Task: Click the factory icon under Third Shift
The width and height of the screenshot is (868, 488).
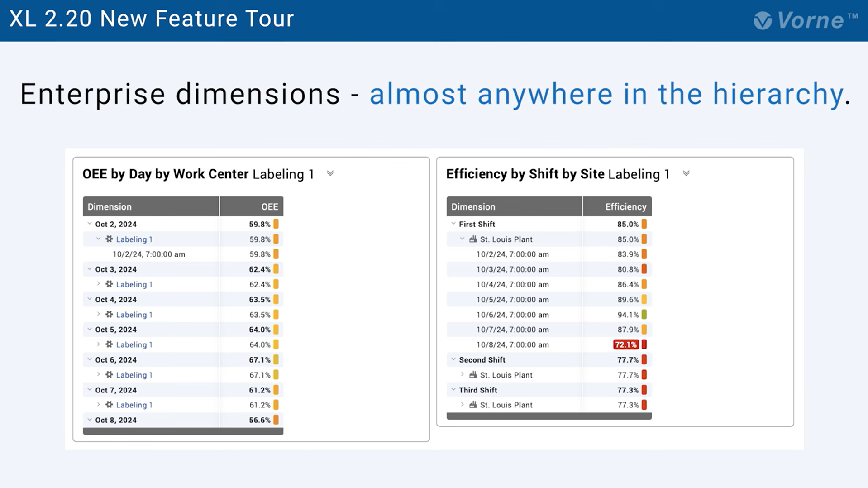Action: click(x=473, y=405)
